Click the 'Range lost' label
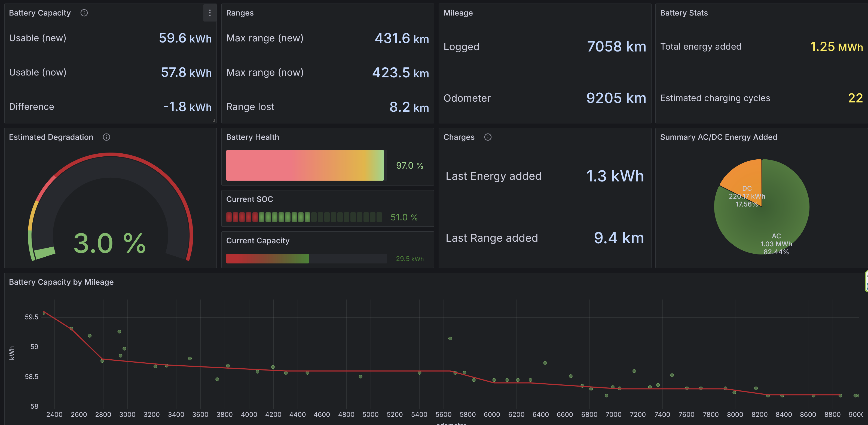 point(250,107)
